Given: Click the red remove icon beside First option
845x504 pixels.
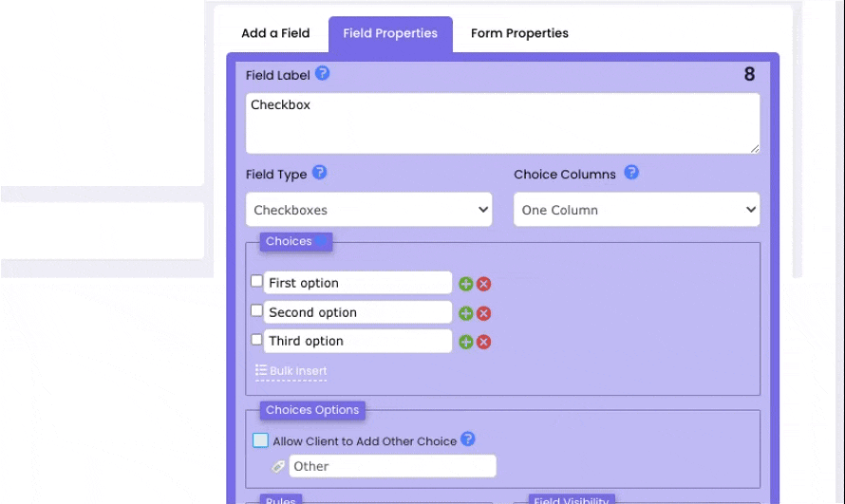Looking at the screenshot, I should pyautogui.click(x=483, y=284).
